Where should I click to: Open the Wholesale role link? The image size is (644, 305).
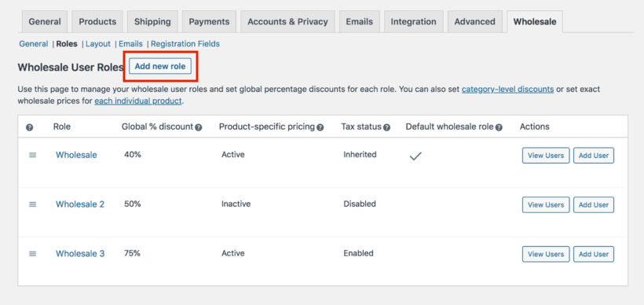(x=76, y=155)
